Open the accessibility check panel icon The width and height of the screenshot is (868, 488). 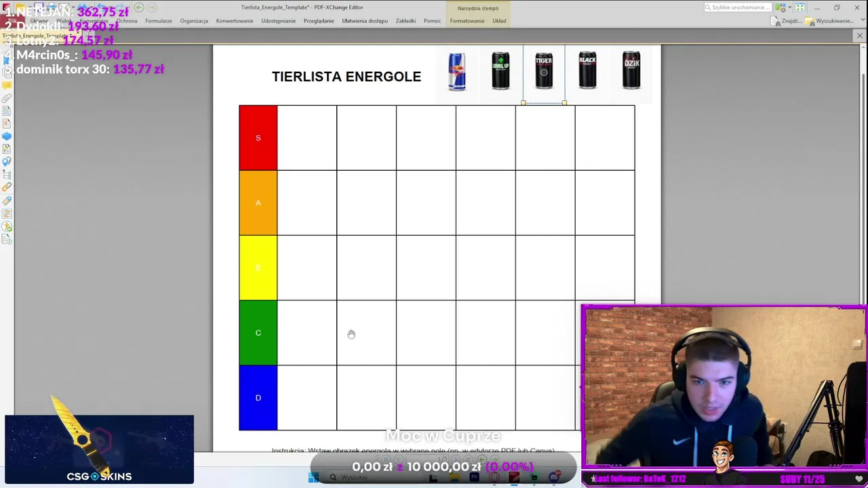pyautogui.click(x=7, y=226)
